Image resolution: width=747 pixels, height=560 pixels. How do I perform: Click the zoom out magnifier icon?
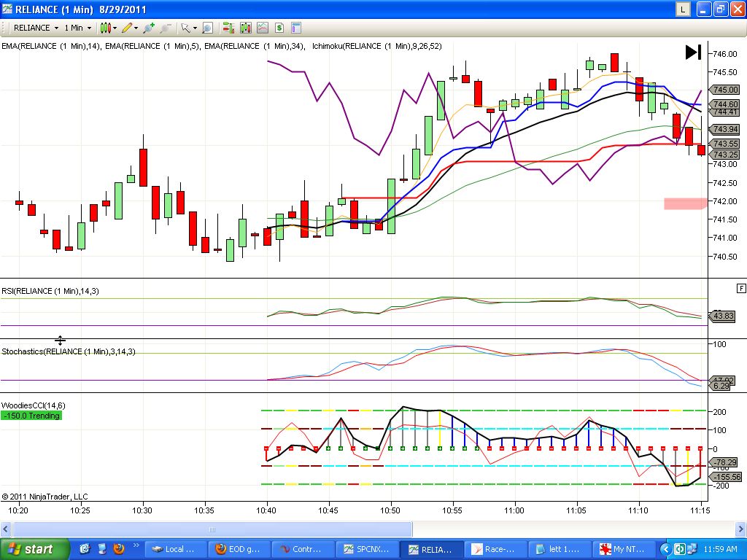tap(166, 28)
